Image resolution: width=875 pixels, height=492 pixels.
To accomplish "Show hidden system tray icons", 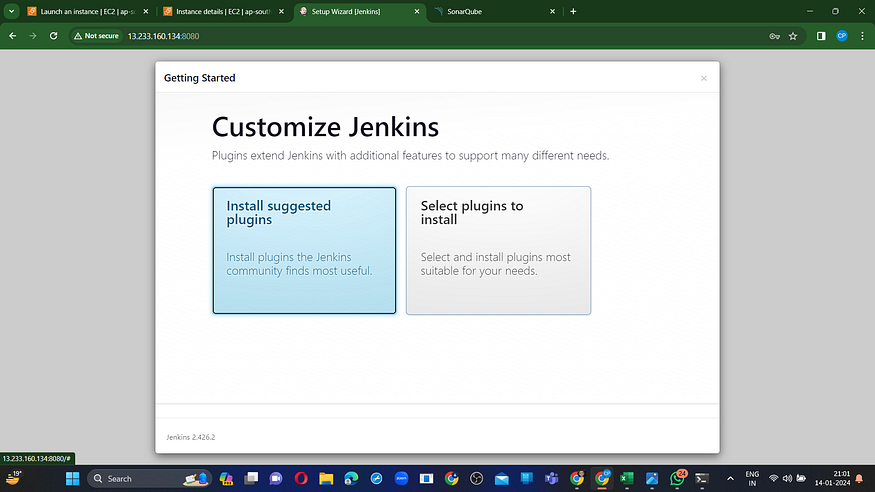I will pos(730,479).
